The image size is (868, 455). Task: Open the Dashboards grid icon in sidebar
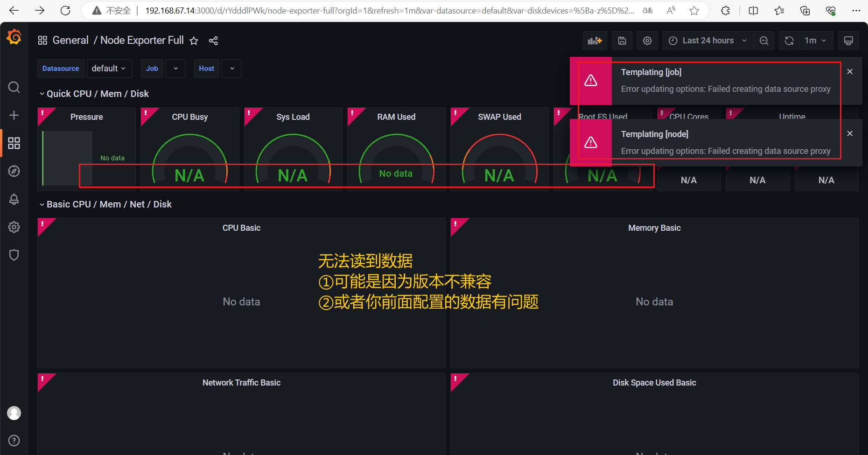click(14, 143)
